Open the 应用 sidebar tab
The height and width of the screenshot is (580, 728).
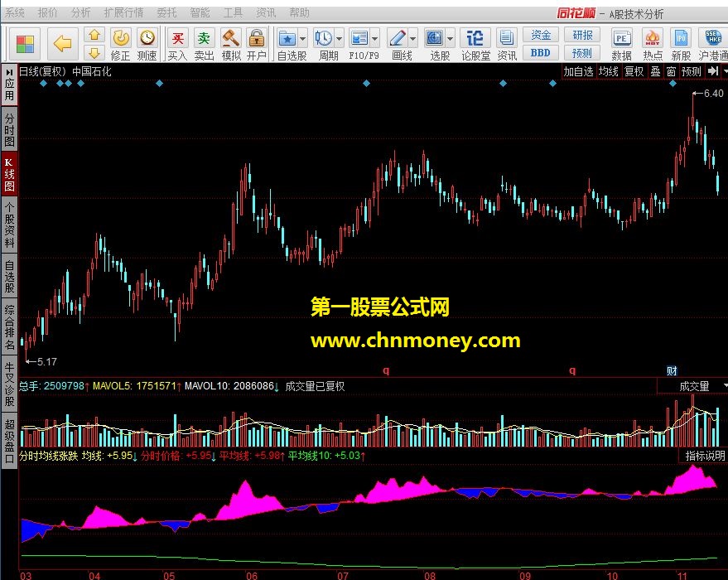9,85
